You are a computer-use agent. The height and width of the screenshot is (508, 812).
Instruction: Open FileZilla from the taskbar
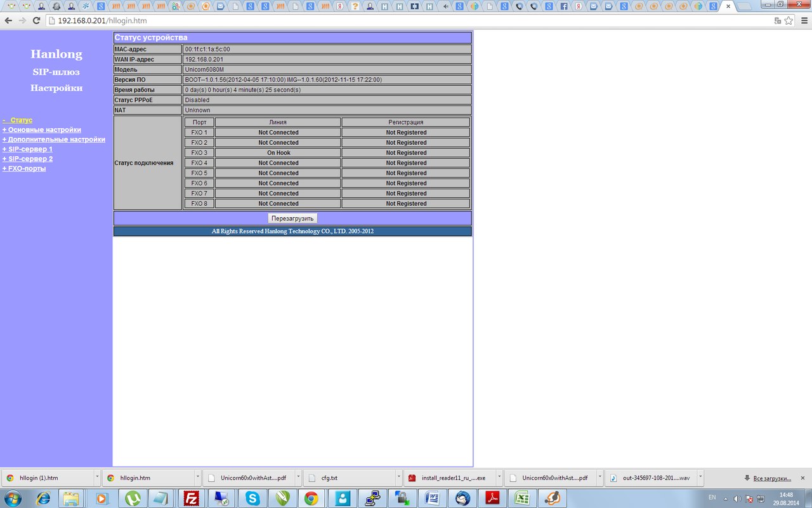(x=190, y=498)
